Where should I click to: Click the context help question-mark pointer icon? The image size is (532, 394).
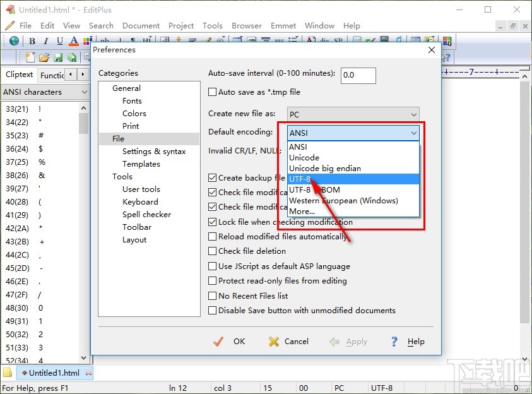(446, 57)
